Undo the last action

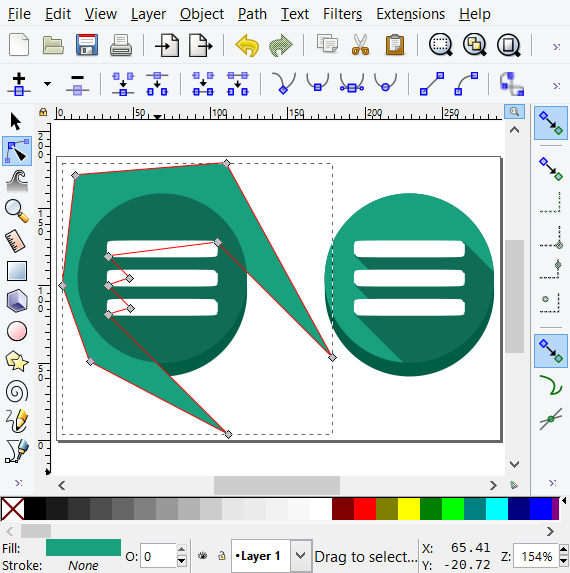coord(247,45)
